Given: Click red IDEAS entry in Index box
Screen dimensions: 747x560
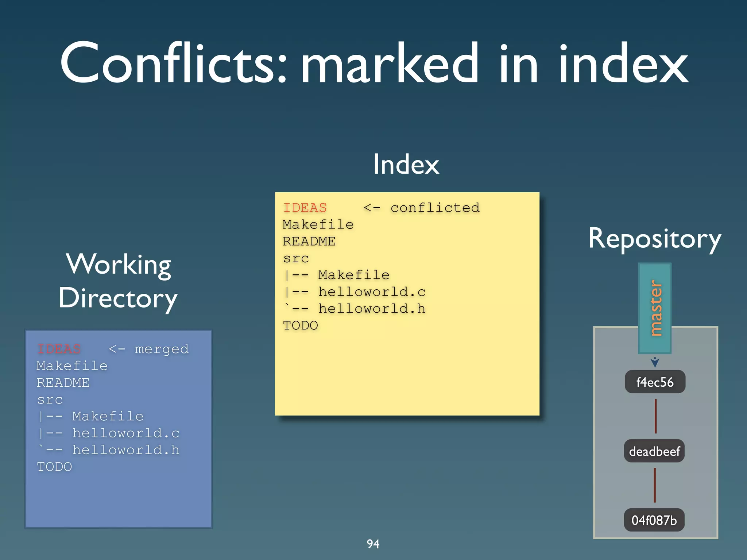Looking at the screenshot, I should (305, 208).
